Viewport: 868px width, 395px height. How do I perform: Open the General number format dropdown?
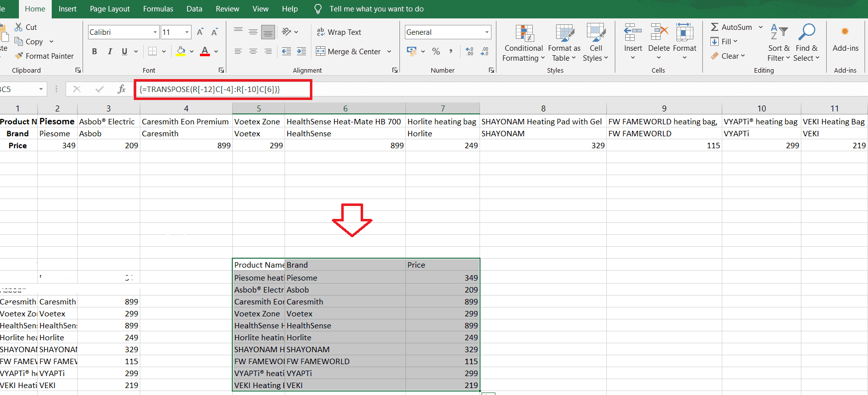click(486, 32)
